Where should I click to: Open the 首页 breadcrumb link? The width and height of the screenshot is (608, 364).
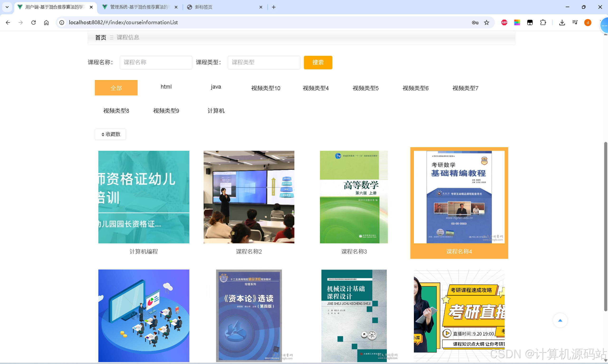[100, 37]
